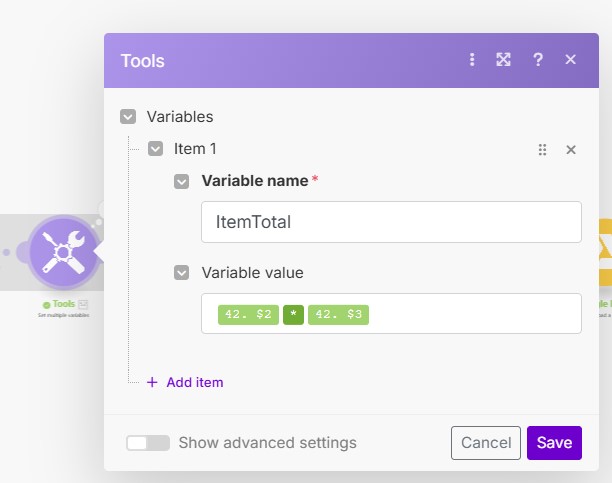612x483 pixels.
Task: Click the yellow module icon at right edge
Action: pos(605,252)
